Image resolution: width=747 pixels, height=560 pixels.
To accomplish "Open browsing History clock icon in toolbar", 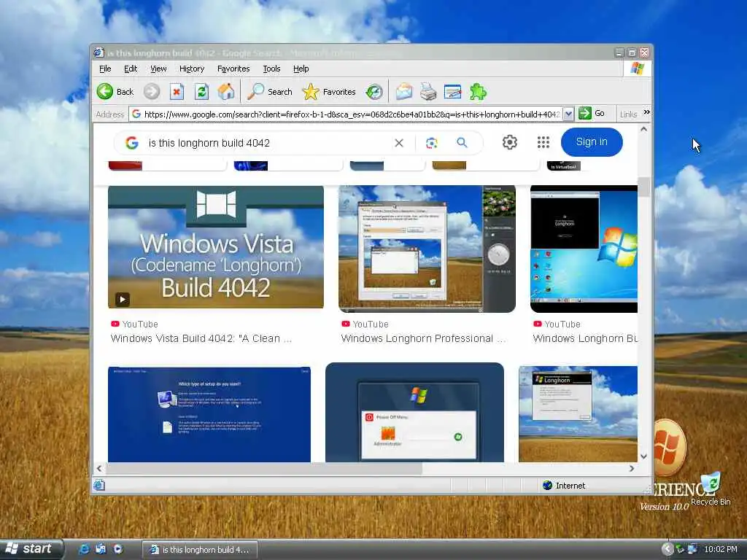I will coord(374,91).
